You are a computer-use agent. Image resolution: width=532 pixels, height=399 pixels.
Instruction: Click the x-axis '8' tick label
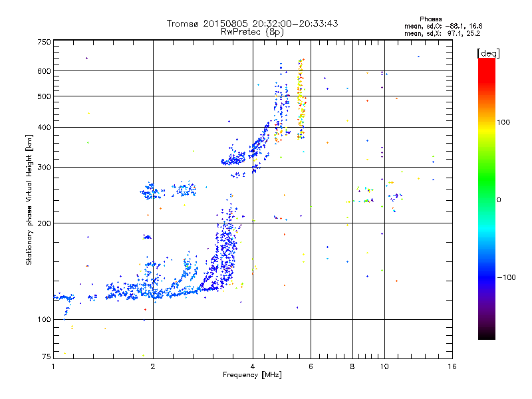click(x=352, y=366)
